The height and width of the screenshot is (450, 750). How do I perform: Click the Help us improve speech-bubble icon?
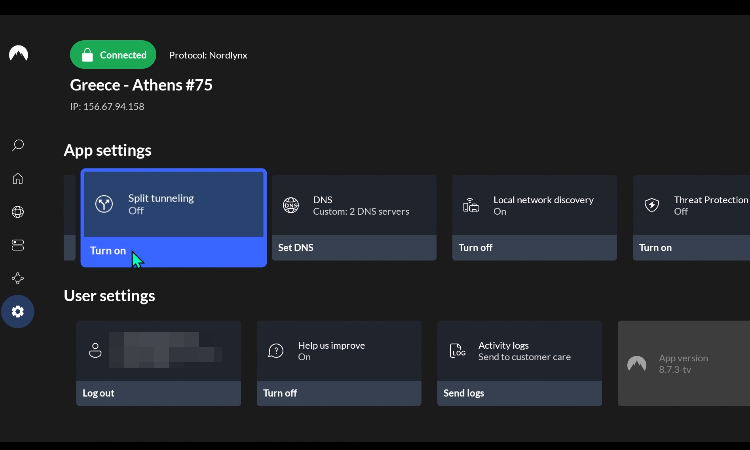[276, 351]
